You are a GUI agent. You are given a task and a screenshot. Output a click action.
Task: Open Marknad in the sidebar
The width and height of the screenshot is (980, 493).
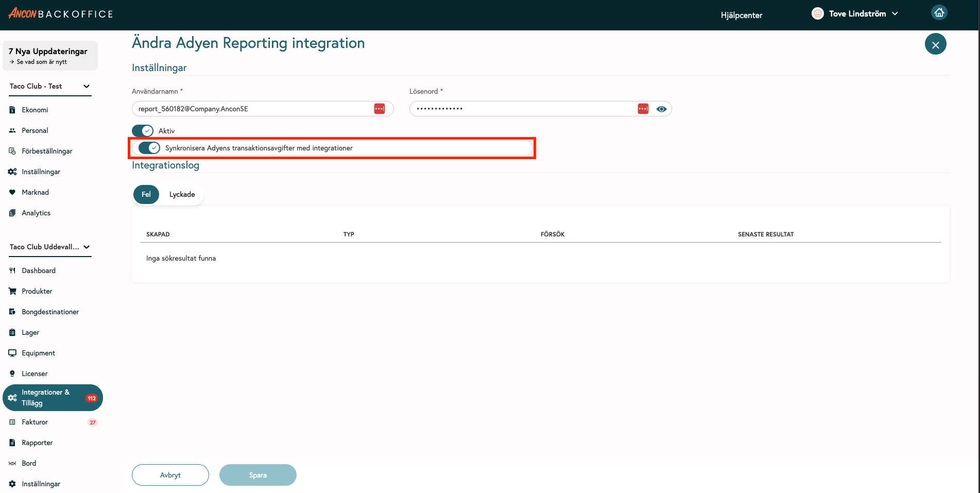click(36, 192)
